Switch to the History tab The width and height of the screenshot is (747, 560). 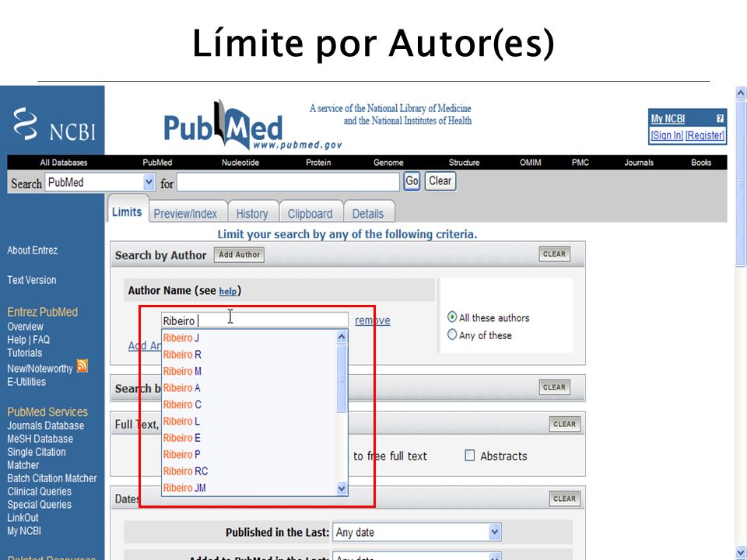(x=252, y=214)
